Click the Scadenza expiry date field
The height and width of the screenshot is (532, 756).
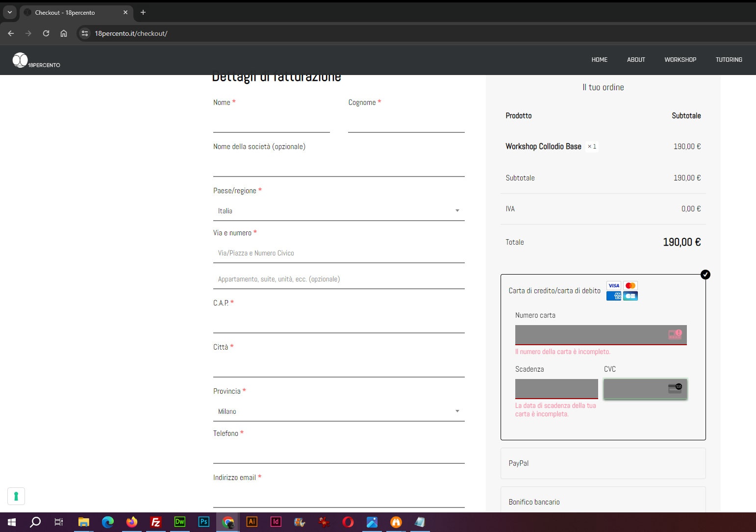click(556, 389)
